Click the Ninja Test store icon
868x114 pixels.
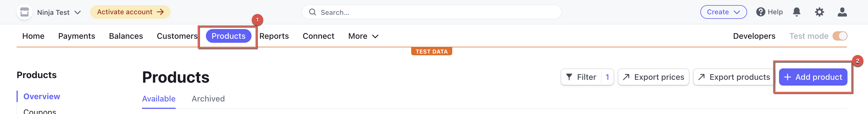tap(24, 12)
